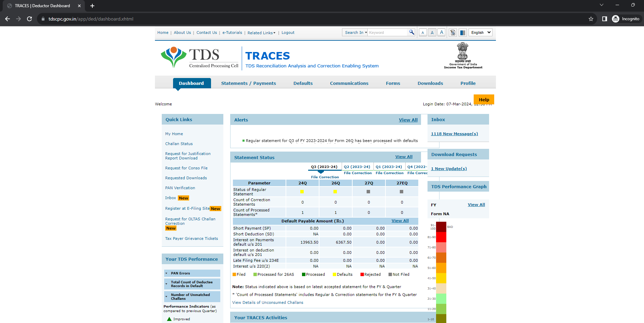Viewport: 644px width, 323px height.
Task: Click View All in Alerts panel
Action: click(x=408, y=120)
